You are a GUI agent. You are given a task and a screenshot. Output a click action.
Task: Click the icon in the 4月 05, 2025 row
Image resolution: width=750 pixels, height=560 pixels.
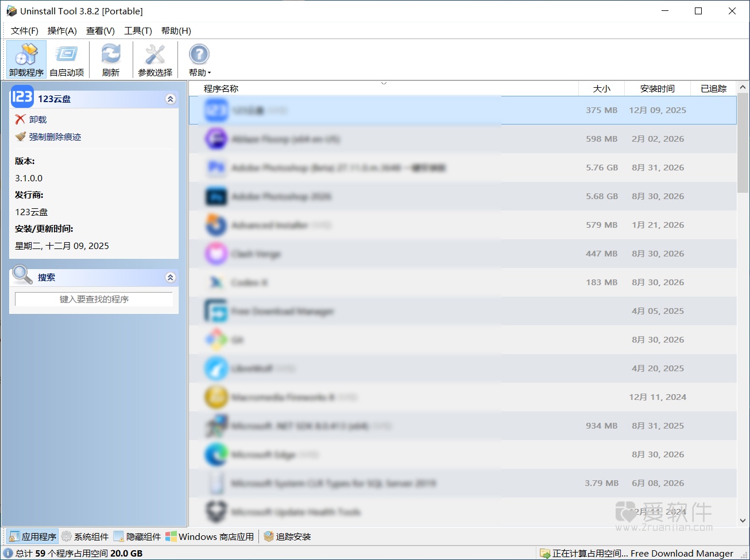click(x=217, y=311)
